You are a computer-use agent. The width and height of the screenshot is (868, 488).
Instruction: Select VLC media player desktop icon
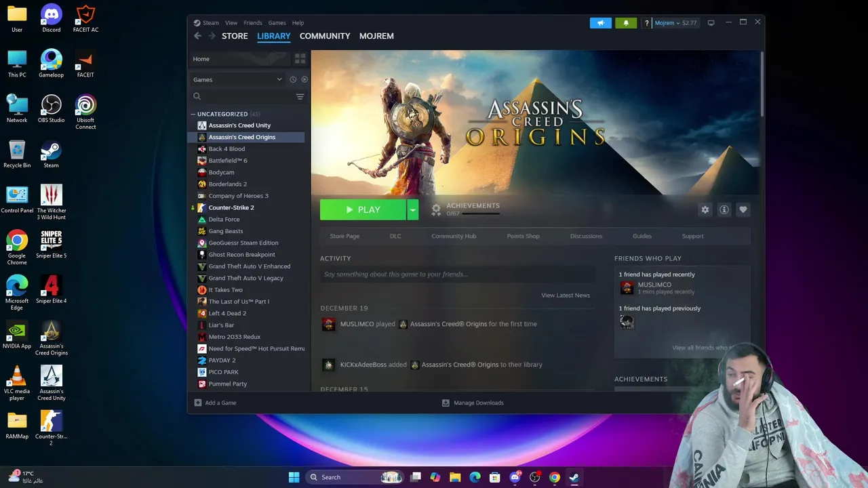click(17, 383)
